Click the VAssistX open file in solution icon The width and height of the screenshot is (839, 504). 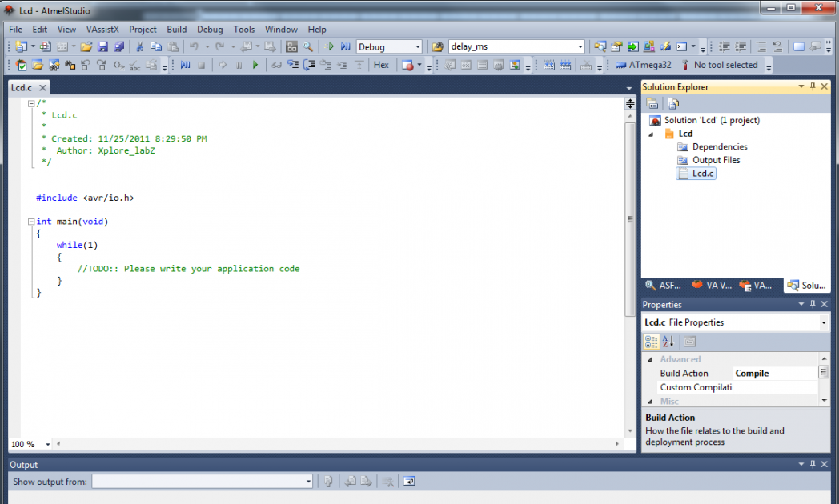click(x=38, y=65)
